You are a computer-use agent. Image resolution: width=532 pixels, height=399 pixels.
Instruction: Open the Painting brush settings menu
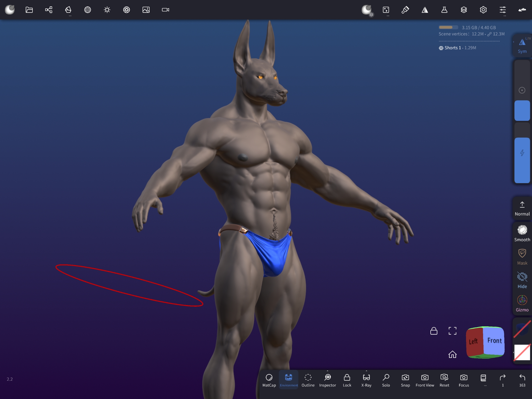click(x=405, y=10)
